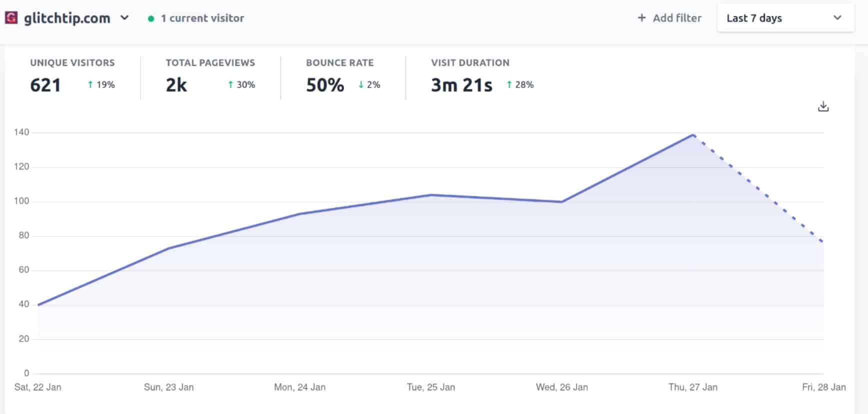
Task: Select the Tue, 25 Jan data point on graph
Action: pos(431,195)
